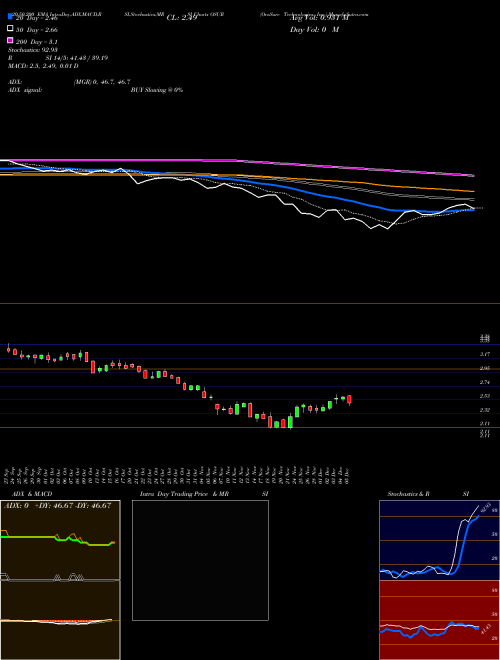Click the 'ADX: 0 +DY: 46.67 -DY: 46.67' header
This screenshot has width=500, height=660.
(57, 506)
